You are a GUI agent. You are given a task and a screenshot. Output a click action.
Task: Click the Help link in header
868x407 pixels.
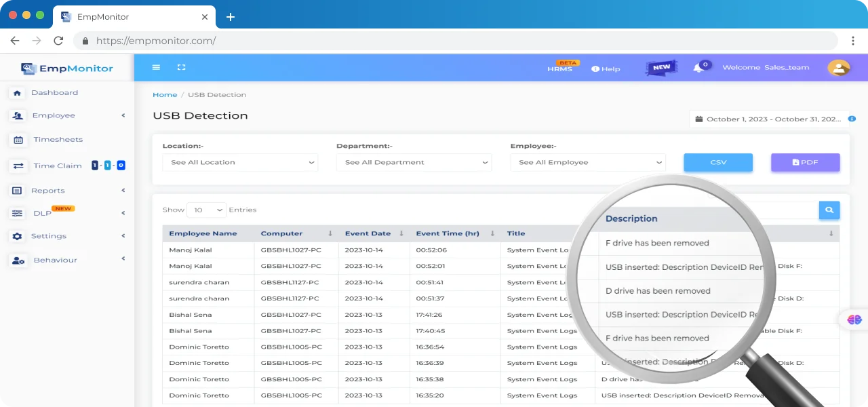(x=611, y=69)
